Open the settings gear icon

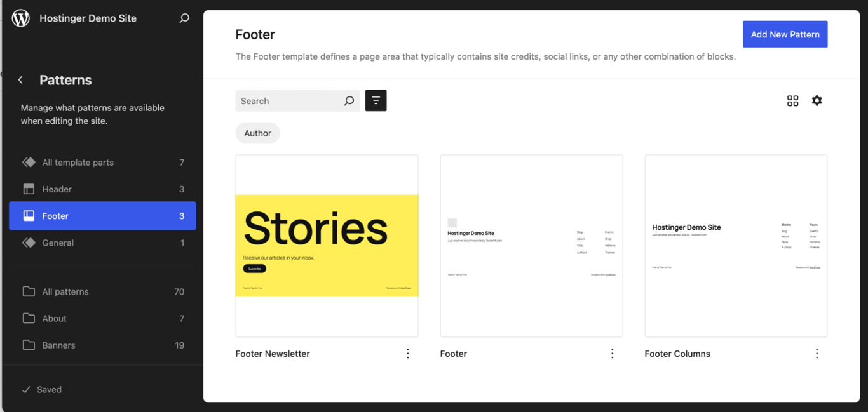(817, 100)
